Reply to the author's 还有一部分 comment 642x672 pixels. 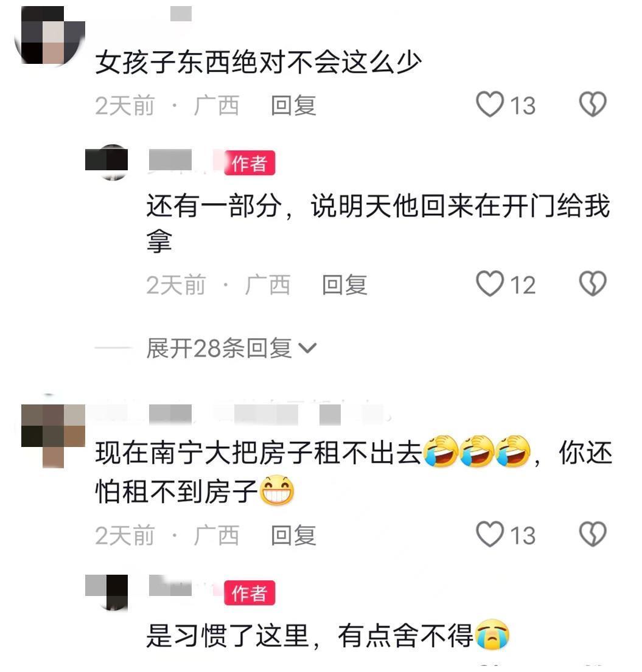pyautogui.click(x=345, y=285)
